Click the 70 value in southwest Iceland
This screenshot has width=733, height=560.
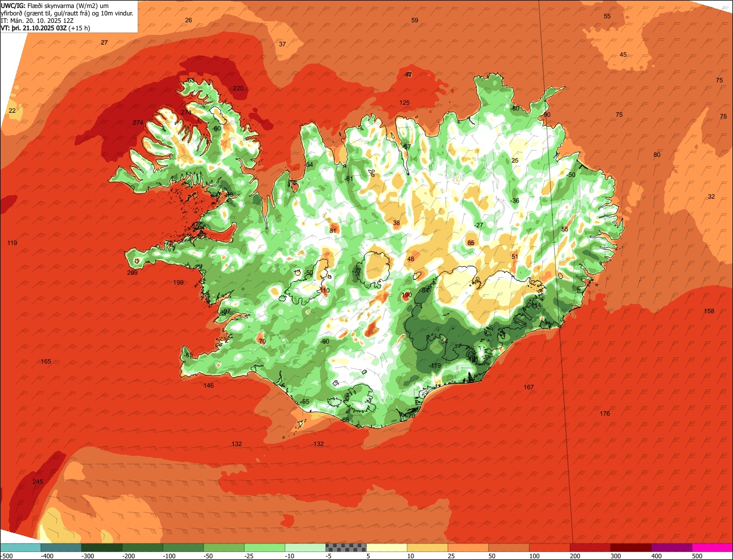(x=262, y=341)
